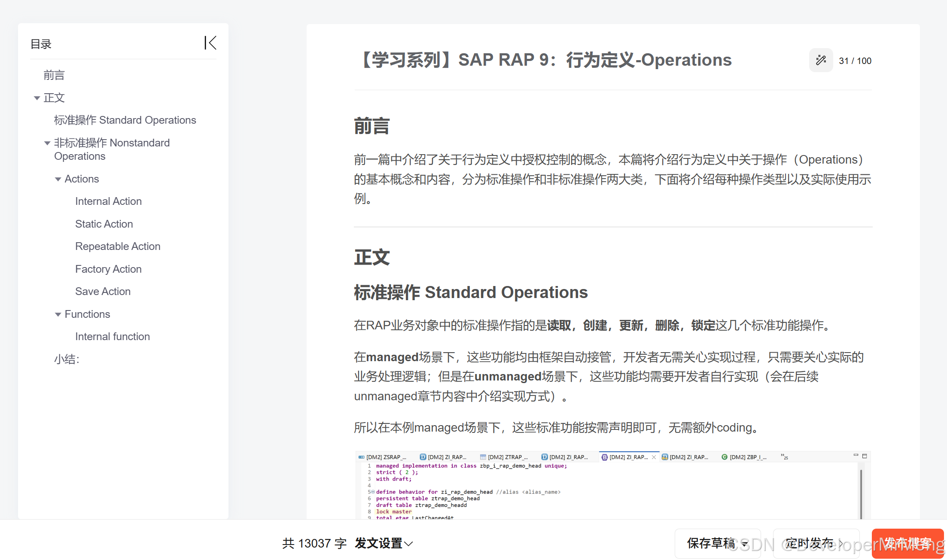
Task: Open the 保存草稿 dropdown arrow
Action: click(x=745, y=544)
